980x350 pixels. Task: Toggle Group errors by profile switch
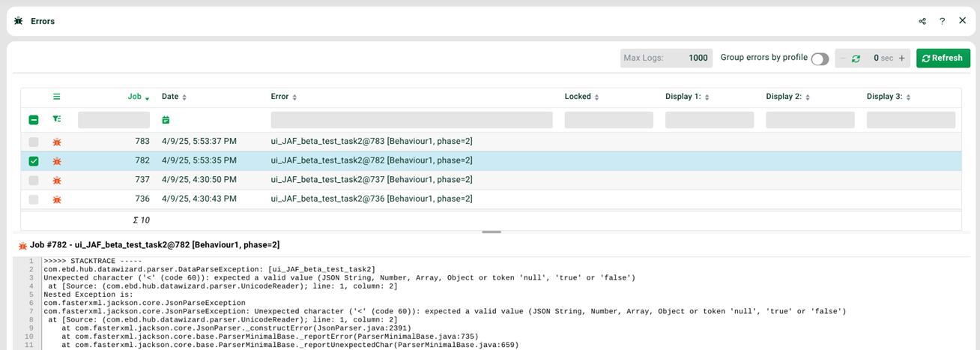(x=820, y=58)
